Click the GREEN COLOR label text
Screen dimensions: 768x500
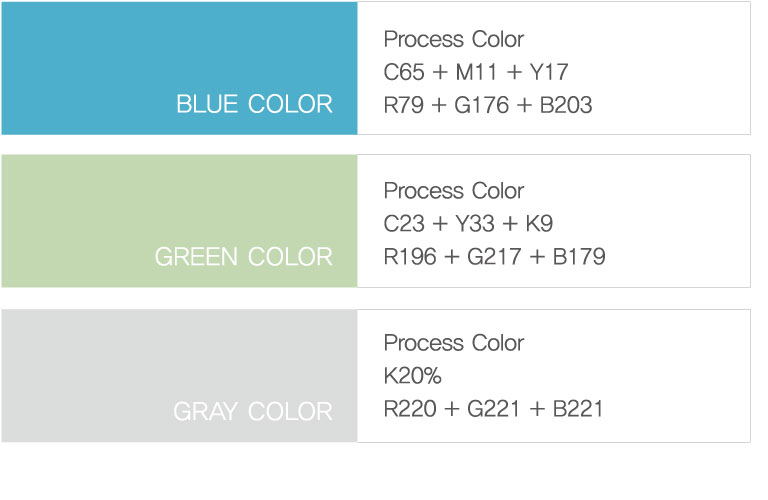[x=243, y=257]
